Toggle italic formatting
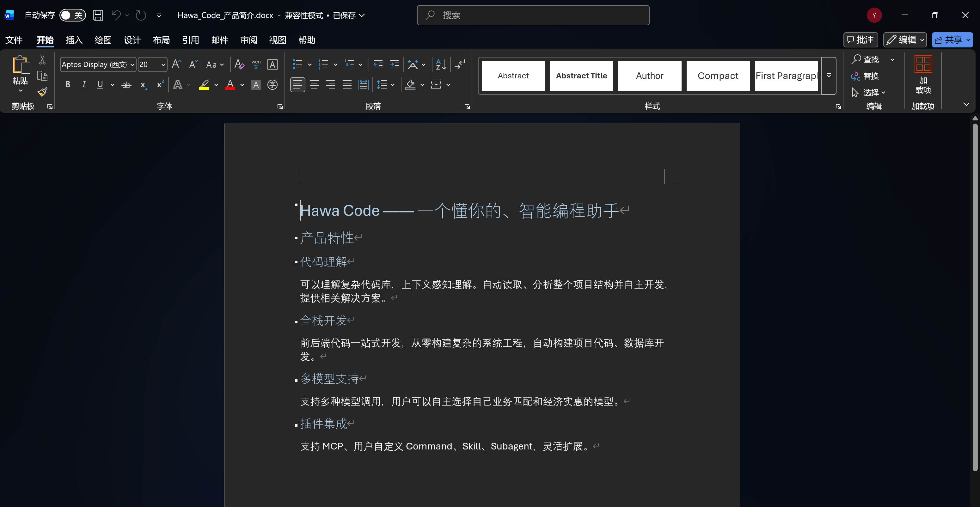980x507 pixels. click(84, 84)
